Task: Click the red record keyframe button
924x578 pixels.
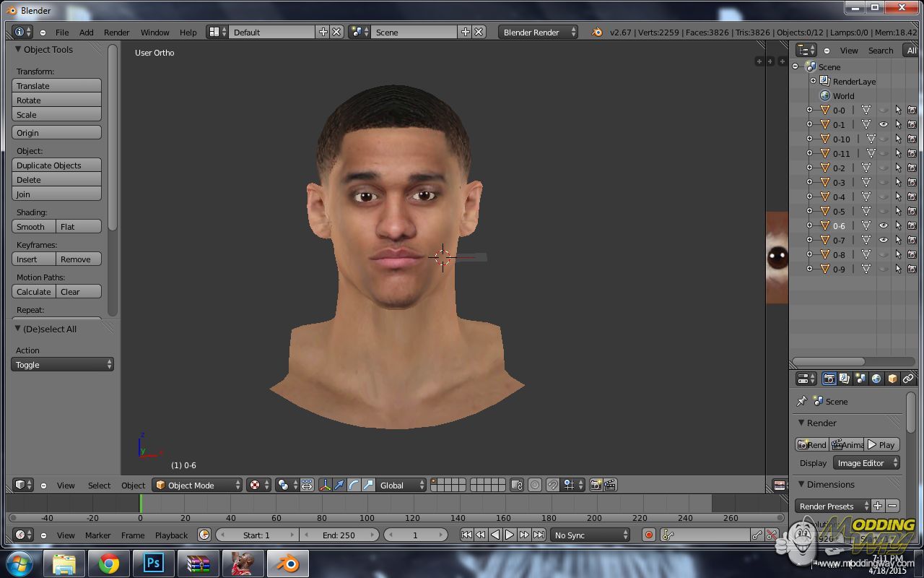Action: click(648, 535)
